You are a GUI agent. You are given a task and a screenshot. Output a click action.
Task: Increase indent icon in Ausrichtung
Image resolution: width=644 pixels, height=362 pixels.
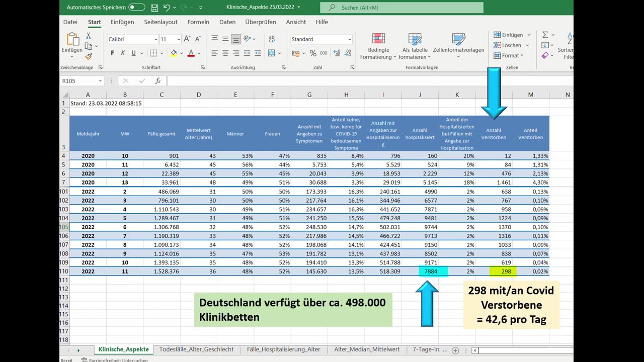[x=258, y=53]
